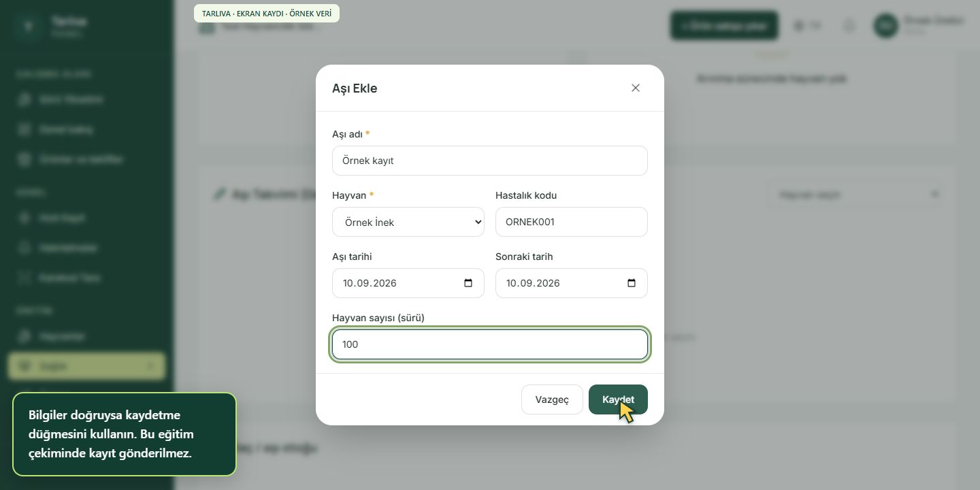Image resolution: width=980 pixels, height=490 pixels.
Task: Focus the Hayvan sayısı (sürü) number field
Action: (x=490, y=344)
